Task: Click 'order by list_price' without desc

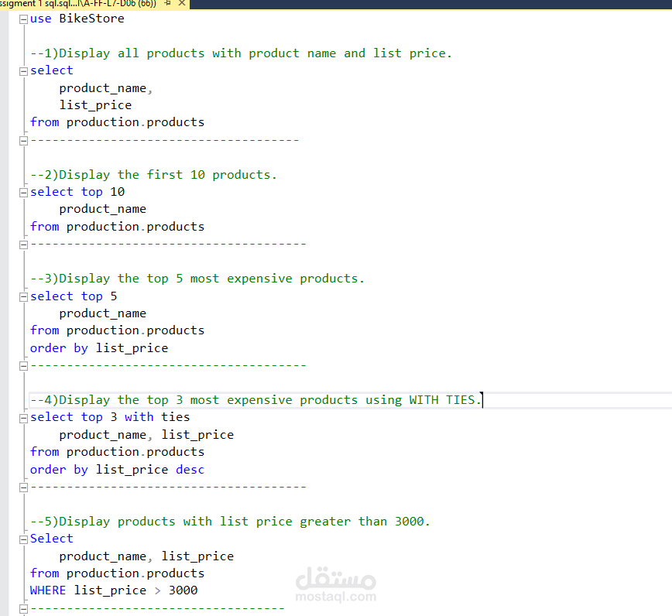Action: click(x=99, y=348)
